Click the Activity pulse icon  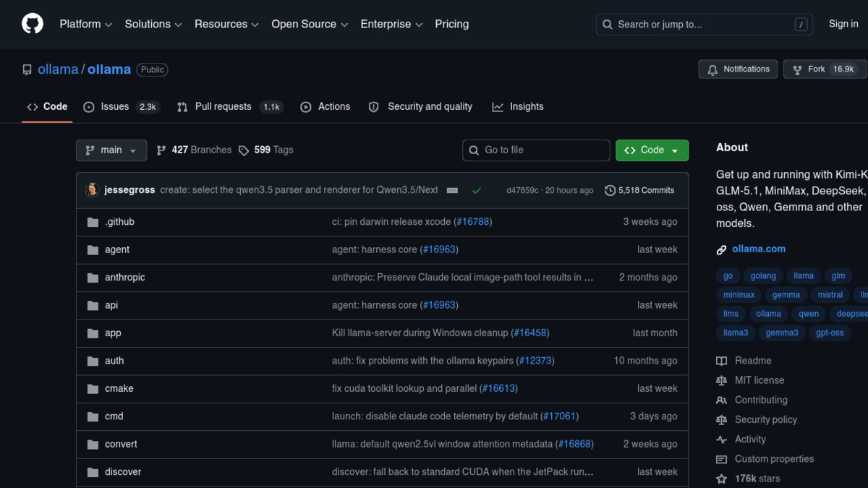[721, 440]
